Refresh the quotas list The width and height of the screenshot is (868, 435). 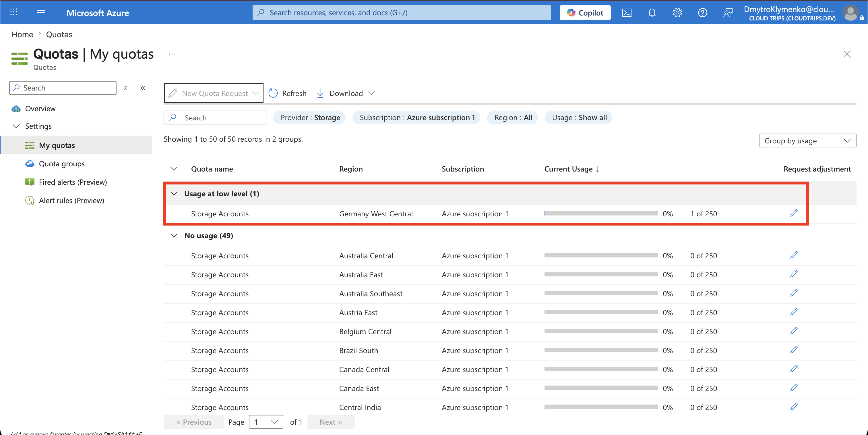tap(287, 93)
